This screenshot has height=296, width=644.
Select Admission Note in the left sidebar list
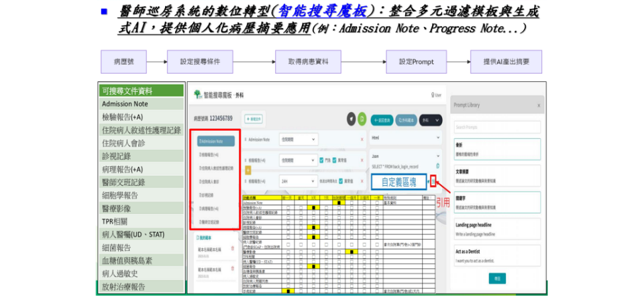click(x=216, y=141)
